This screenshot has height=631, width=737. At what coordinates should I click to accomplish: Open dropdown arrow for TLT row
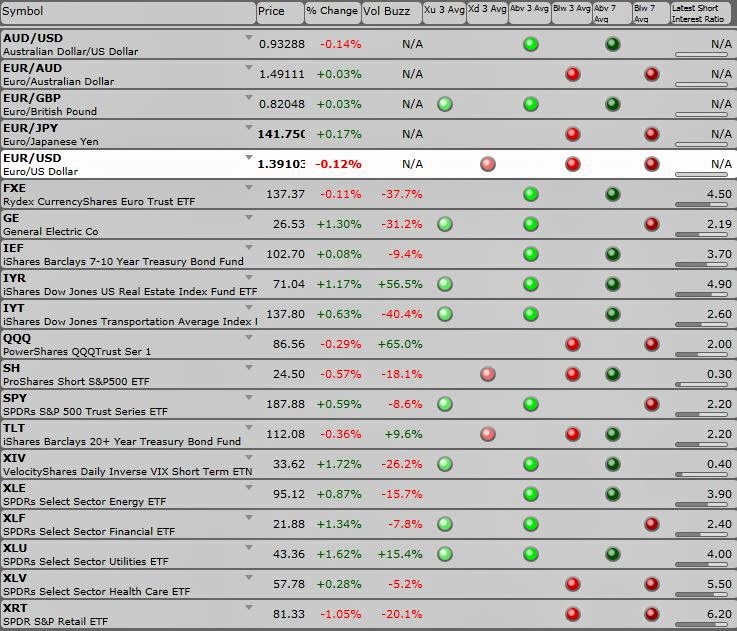pos(249,428)
